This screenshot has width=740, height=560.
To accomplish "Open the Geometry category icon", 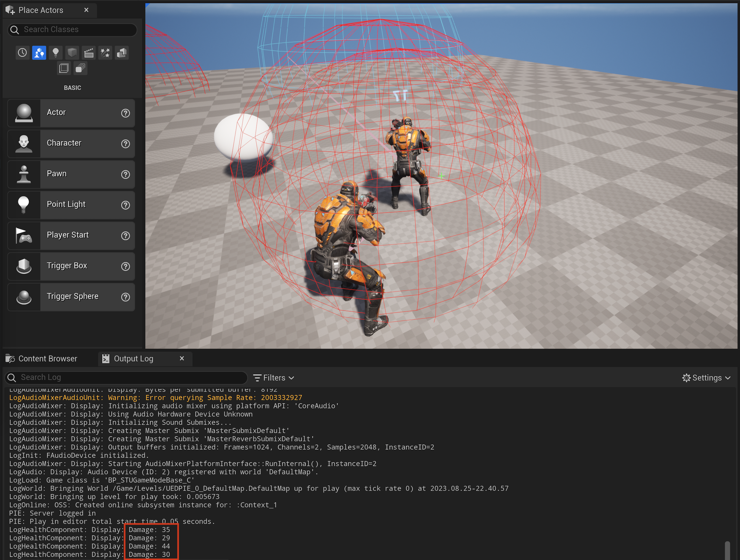I will click(x=122, y=52).
